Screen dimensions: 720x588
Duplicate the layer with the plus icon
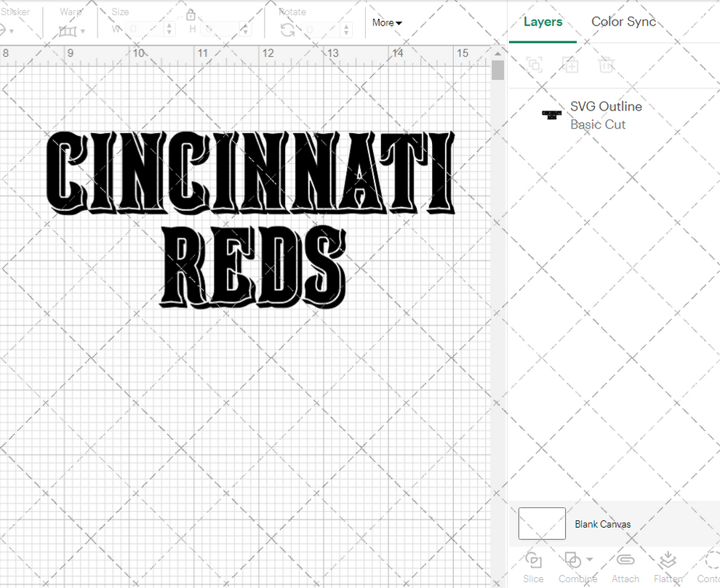pyautogui.click(x=570, y=65)
